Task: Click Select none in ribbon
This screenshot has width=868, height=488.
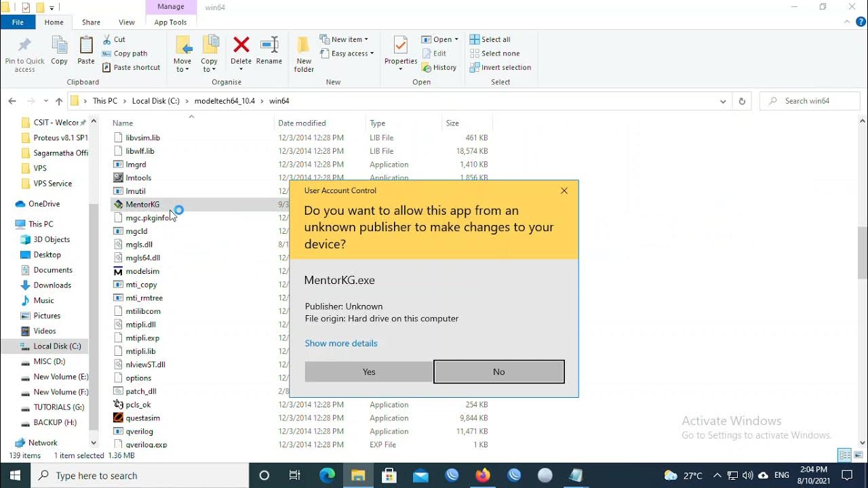Action: click(495, 54)
